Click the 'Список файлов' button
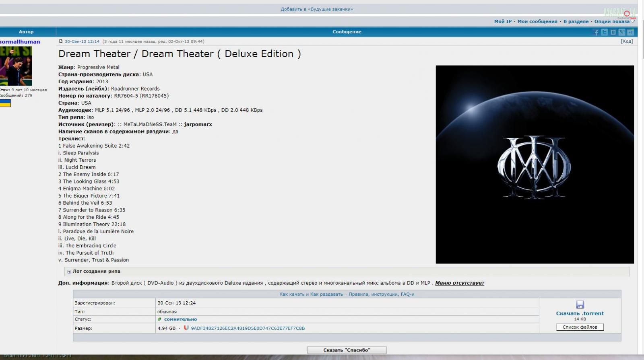The width and height of the screenshot is (644, 360). 580,327
